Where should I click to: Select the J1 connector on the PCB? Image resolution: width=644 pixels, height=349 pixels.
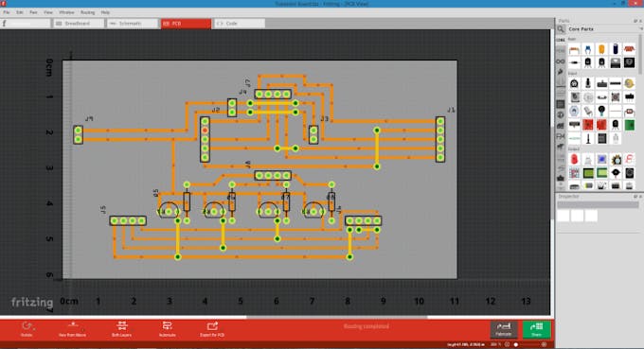(x=440, y=139)
